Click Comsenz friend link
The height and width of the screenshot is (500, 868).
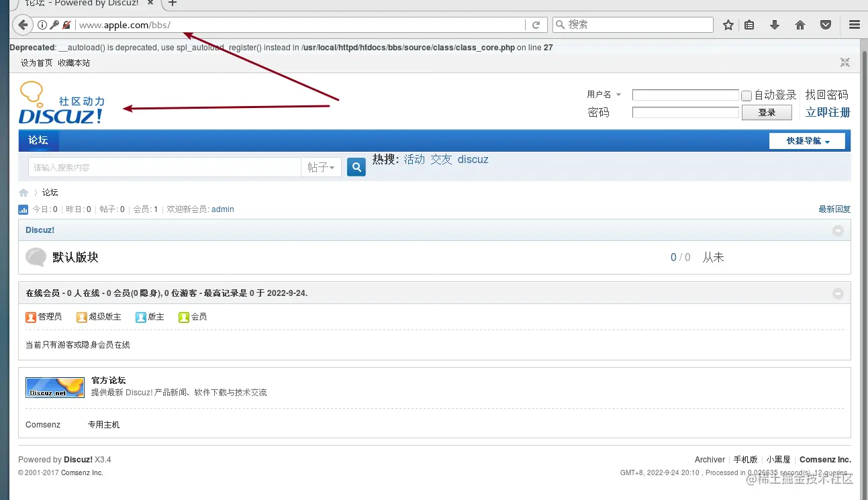[43, 425]
